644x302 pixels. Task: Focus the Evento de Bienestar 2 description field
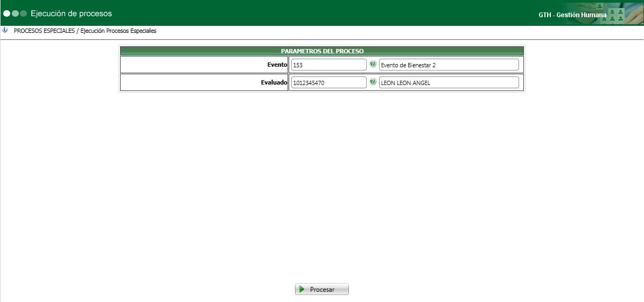tap(449, 65)
